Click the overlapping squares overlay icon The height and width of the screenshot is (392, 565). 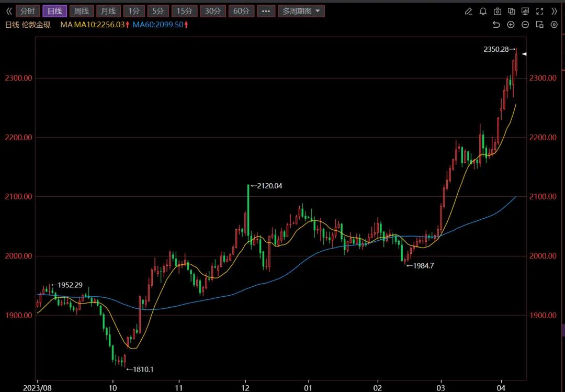[511, 11]
